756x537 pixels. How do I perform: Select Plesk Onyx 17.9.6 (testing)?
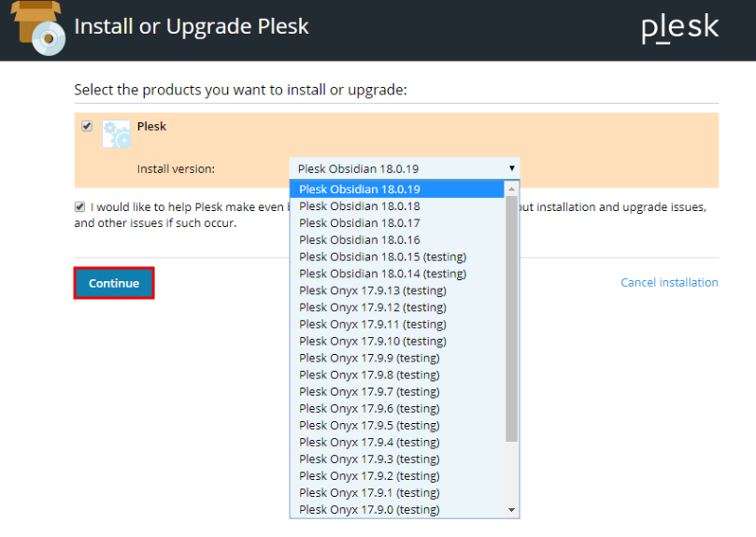[x=397, y=408]
